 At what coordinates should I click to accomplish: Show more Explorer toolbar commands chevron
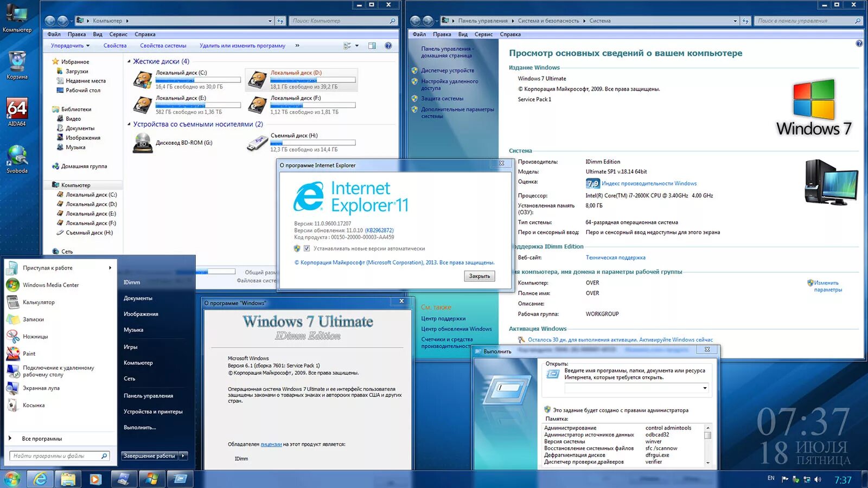297,46
